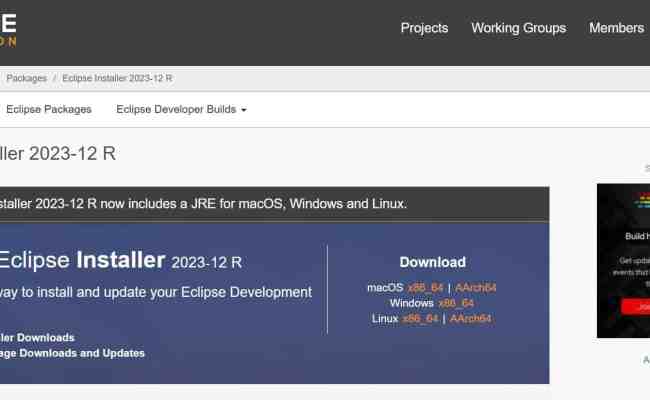Open Package Downloads and Updates link
The image size is (650, 400).
[x=72, y=353]
